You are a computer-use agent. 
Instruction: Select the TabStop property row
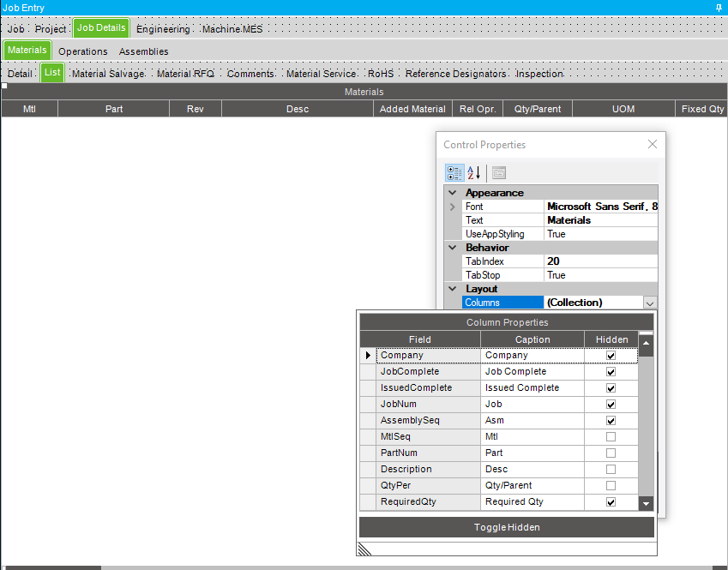point(560,275)
